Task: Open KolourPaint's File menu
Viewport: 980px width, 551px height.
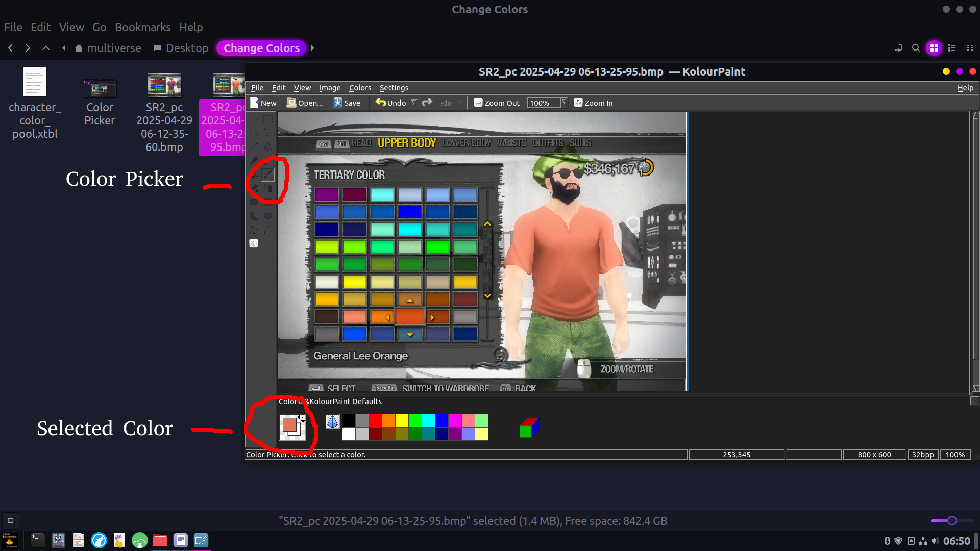Action: tap(257, 88)
